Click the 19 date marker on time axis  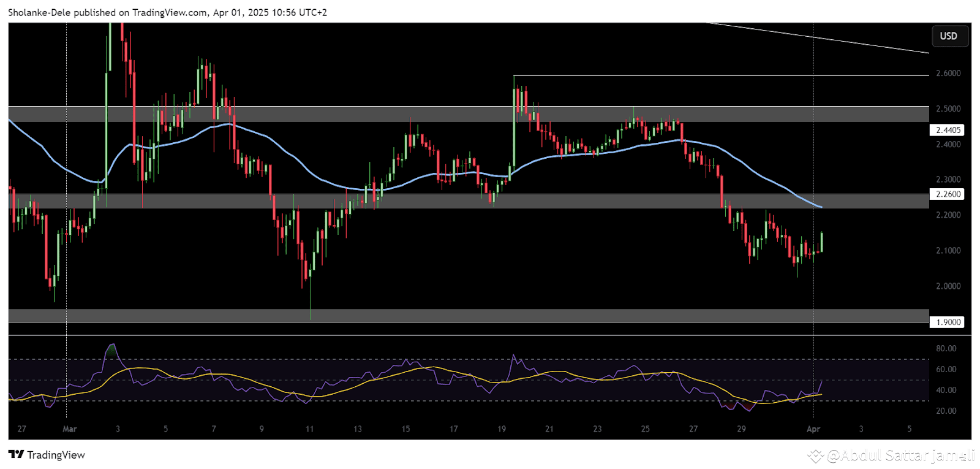502,429
